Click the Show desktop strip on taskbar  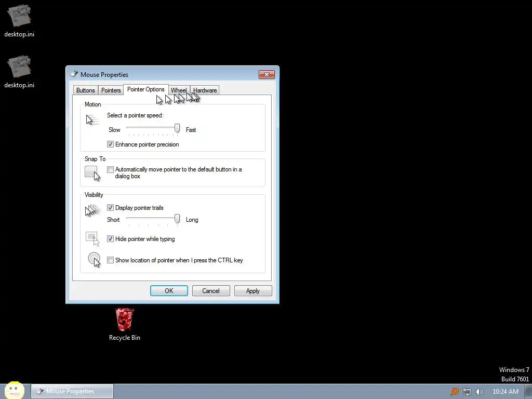[x=528, y=392]
